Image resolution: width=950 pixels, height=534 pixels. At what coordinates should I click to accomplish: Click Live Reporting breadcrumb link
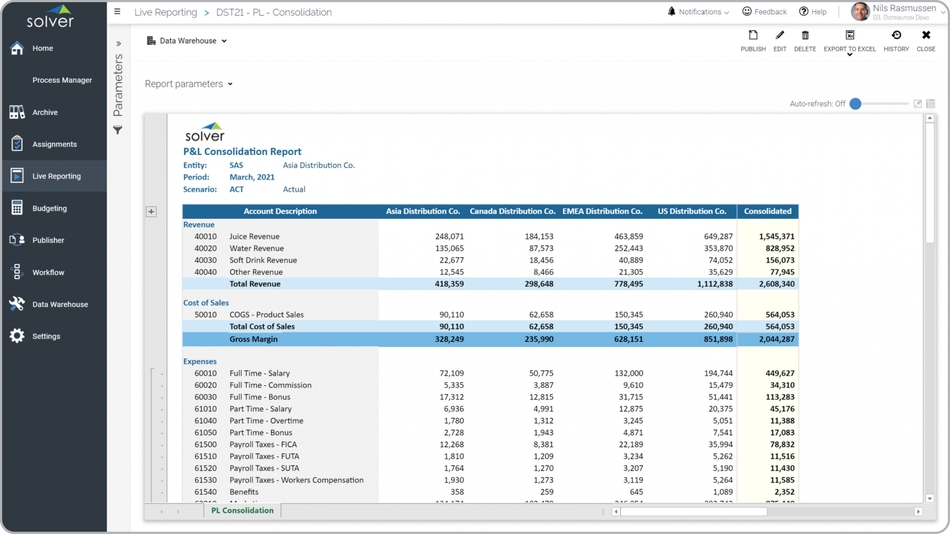[x=165, y=12]
